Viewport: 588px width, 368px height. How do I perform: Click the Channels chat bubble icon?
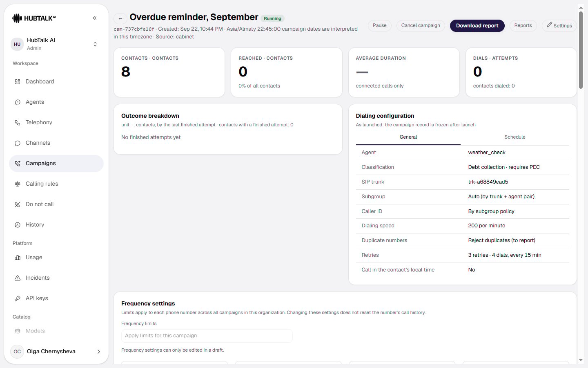[x=18, y=143]
